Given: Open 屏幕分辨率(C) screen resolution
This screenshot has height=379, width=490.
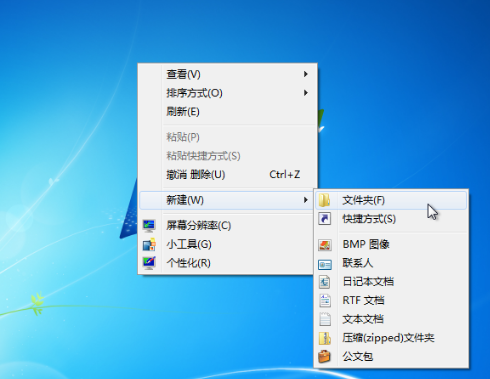Looking at the screenshot, I should click(x=227, y=226).
